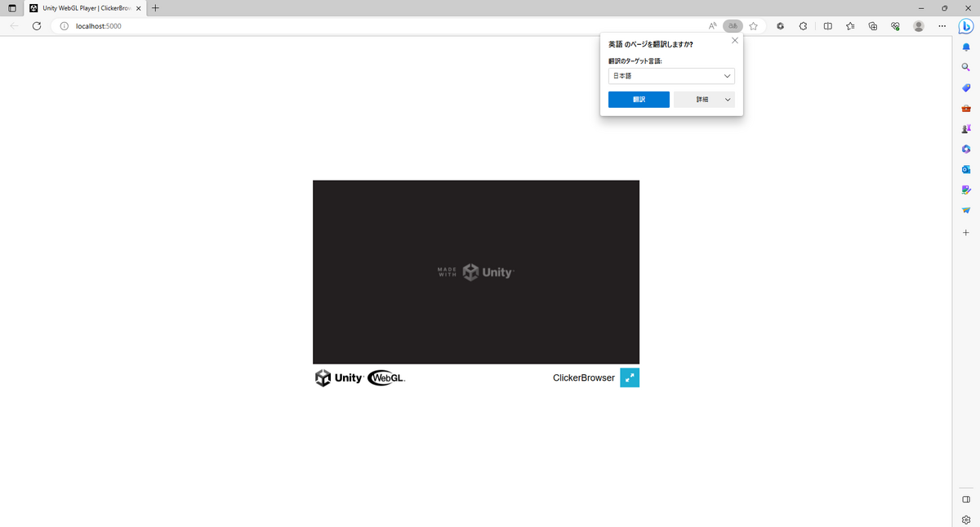Image resolution: width=980 pixels, height=527 pixels.
Task: Open Microsoft Designer from the sidebar
Action: (965, 190)
